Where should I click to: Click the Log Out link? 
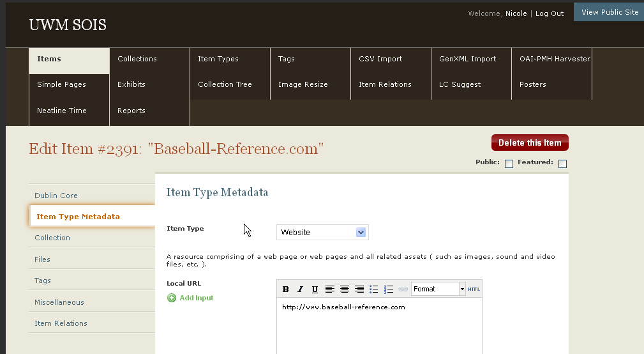pyautogui.click(x=550, y=13)
